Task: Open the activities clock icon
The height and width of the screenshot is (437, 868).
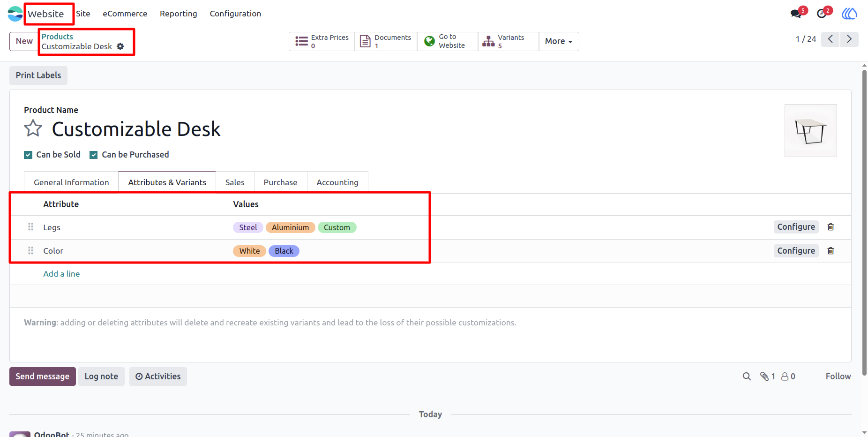Action: (x=822, y=14)
